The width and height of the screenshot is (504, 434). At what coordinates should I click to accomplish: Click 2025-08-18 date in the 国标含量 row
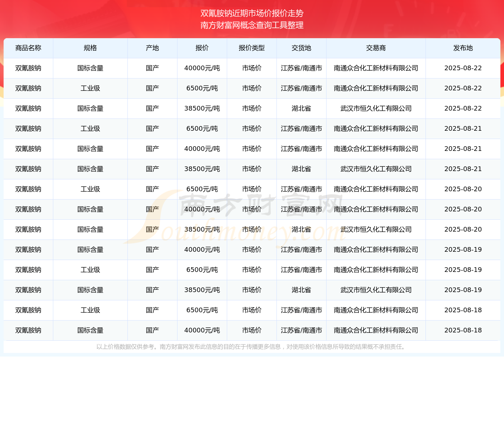[463, 330]
